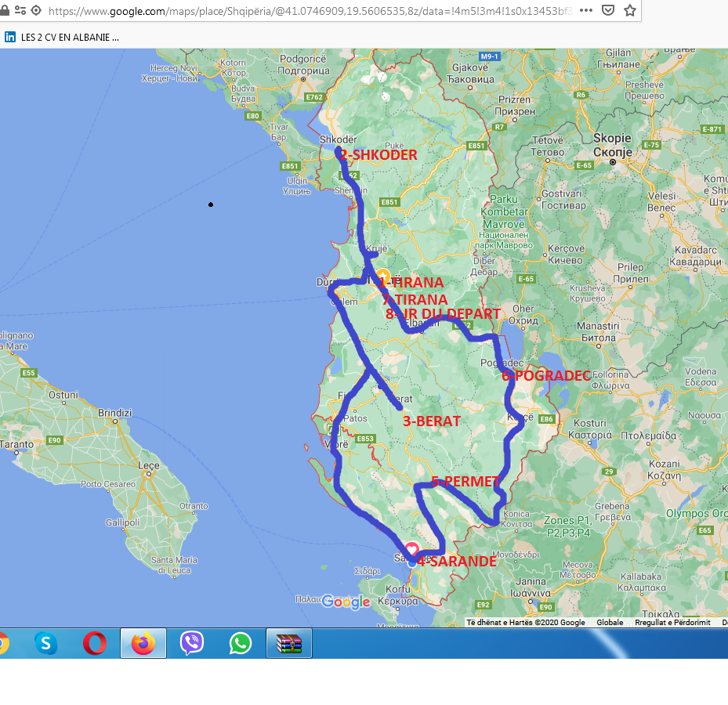Image resolution: width=728 pixels, height=705 pixels.
Task: Click the Kosturi Καστοριά label
Action: click(590, 428)
